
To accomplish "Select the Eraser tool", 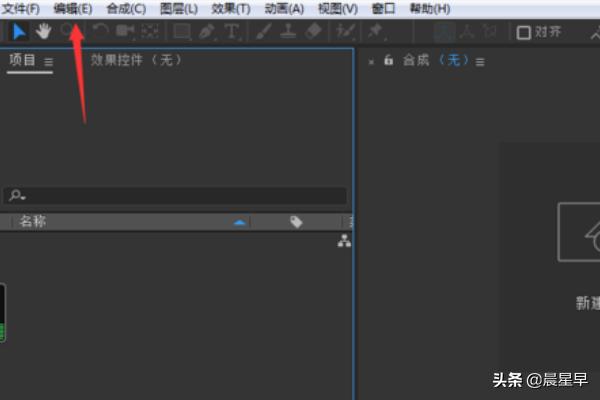I will pos(313,31).
